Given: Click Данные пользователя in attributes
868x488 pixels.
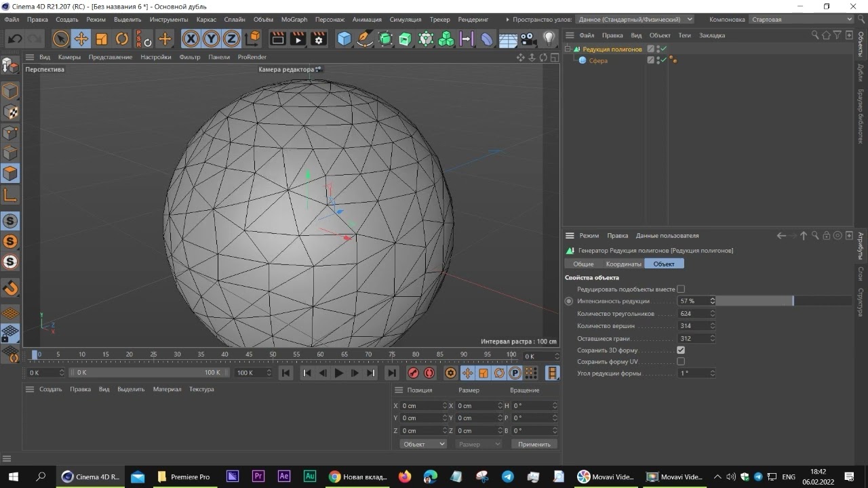Looking at the screenshot, I should [667, 236].
